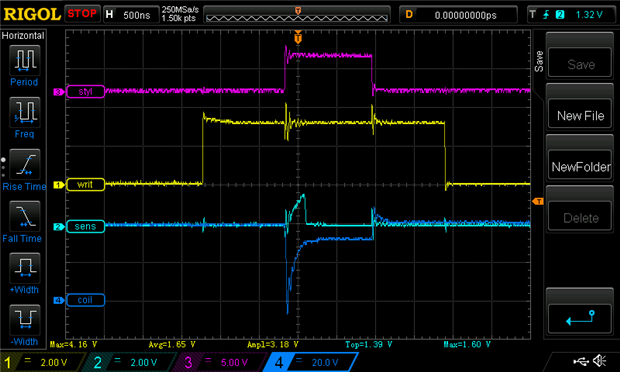Select channel 4 20.0 V scale tab
Image resolution: width=620 pixels, height=372 pixels.
[312, 362]
